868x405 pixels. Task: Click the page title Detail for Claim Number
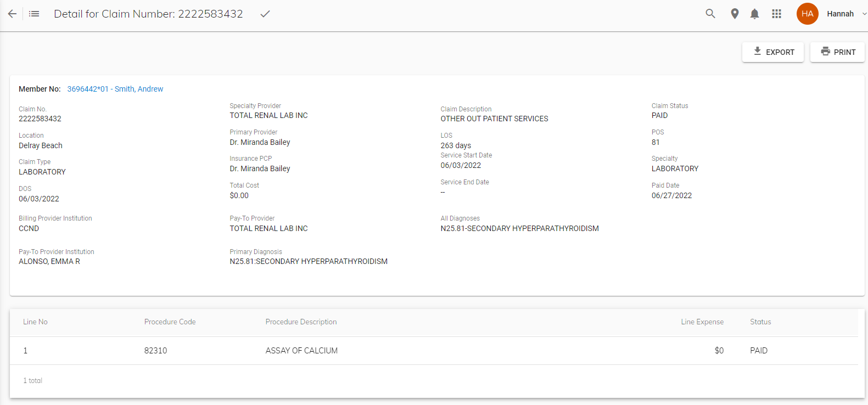coord(148,14)
